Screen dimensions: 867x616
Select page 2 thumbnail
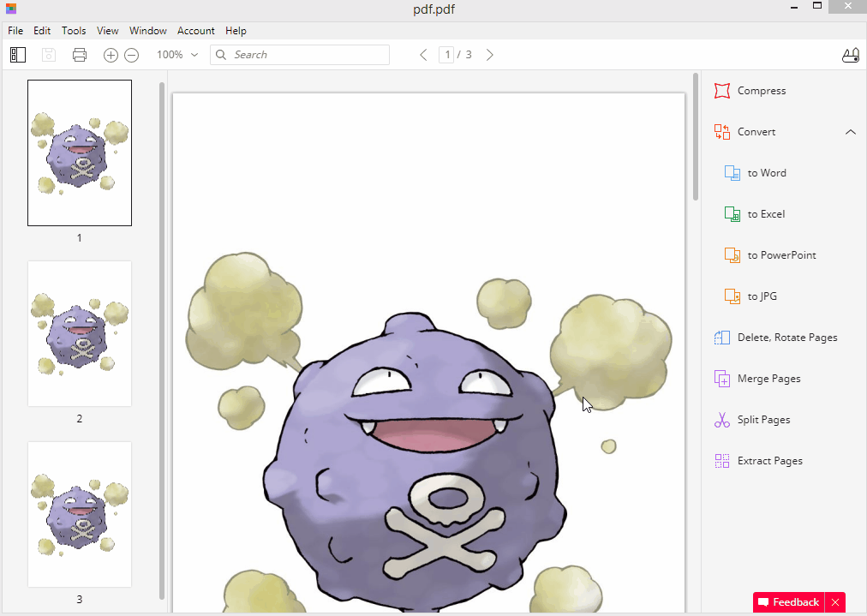[x=80, y=333]
